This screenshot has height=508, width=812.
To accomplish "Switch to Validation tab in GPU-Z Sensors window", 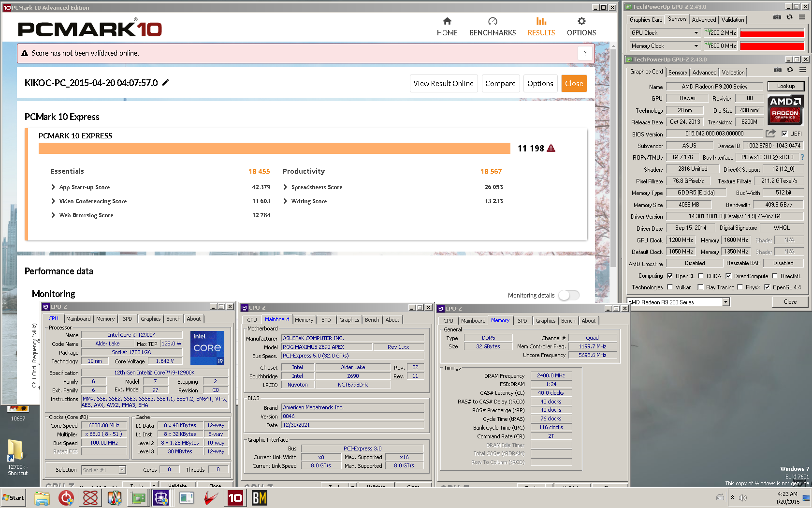I will (x=733, y=20).
